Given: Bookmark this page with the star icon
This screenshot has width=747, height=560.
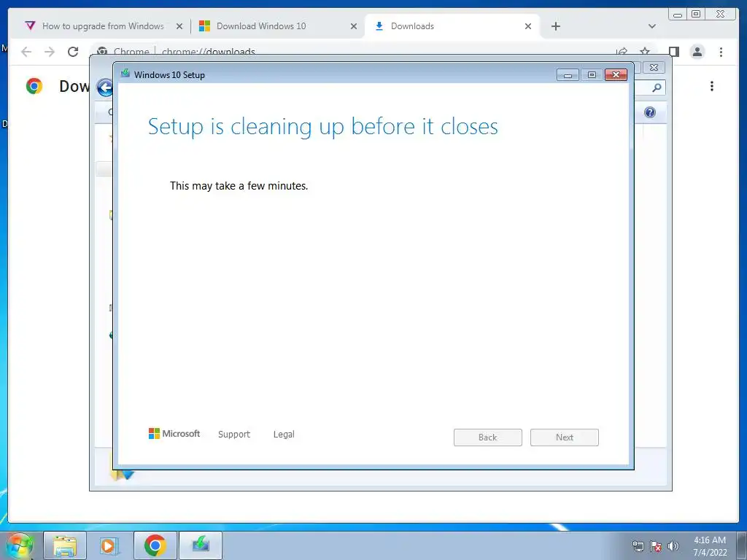Looking at the screenshot, I should pyautogui.click(x=645, y=51).
